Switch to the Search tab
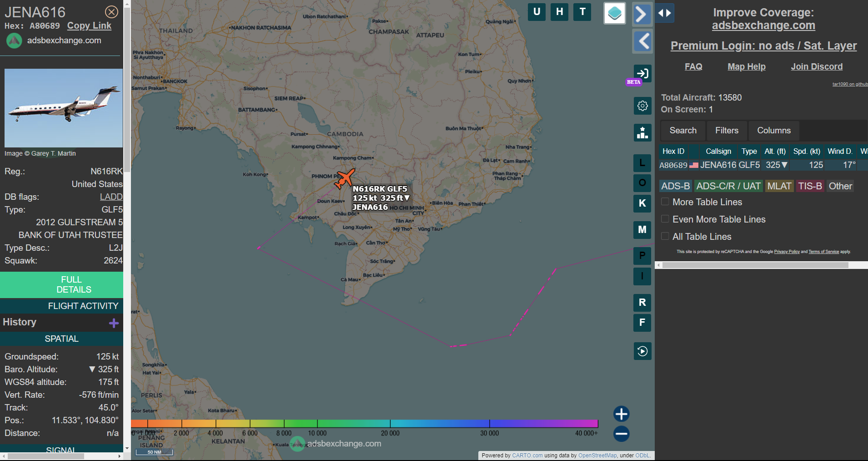The image size is (868, 461). (x=683, y=131)
